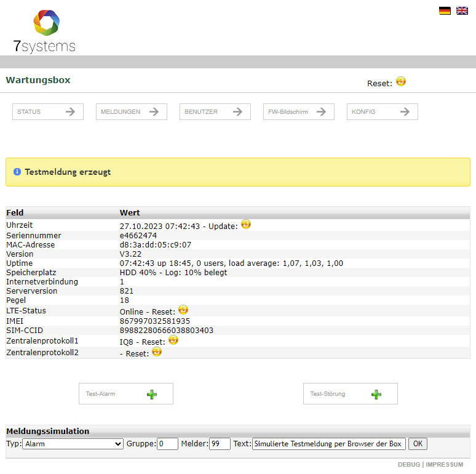Click the Update refresh icon in Uhrzeit row
The image size is (476, 474).
click(x=246, y=224)
